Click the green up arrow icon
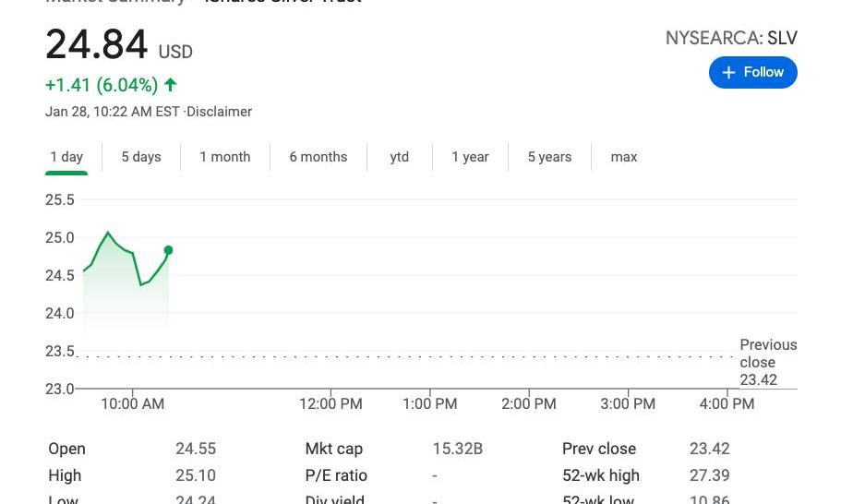The image size is (841, 504). tap(171, 85)
